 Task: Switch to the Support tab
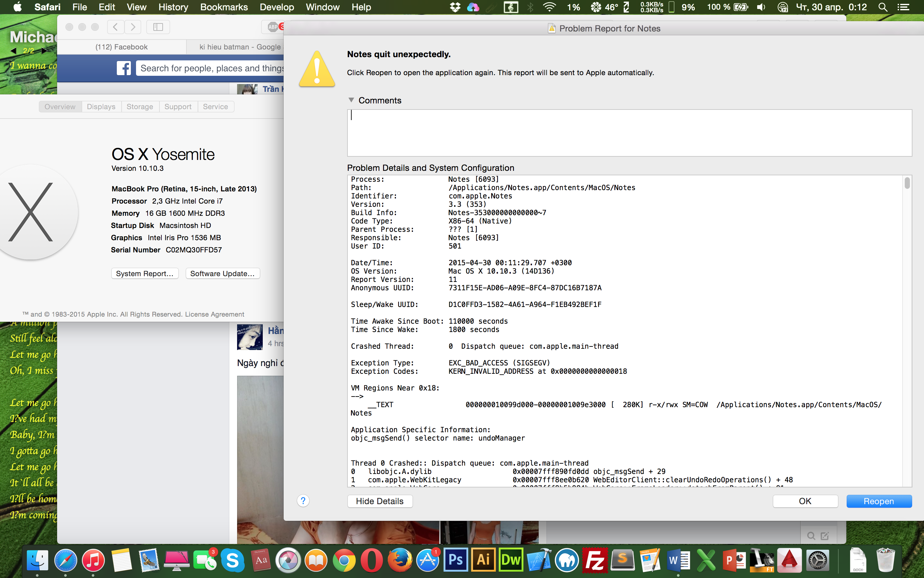178,107
